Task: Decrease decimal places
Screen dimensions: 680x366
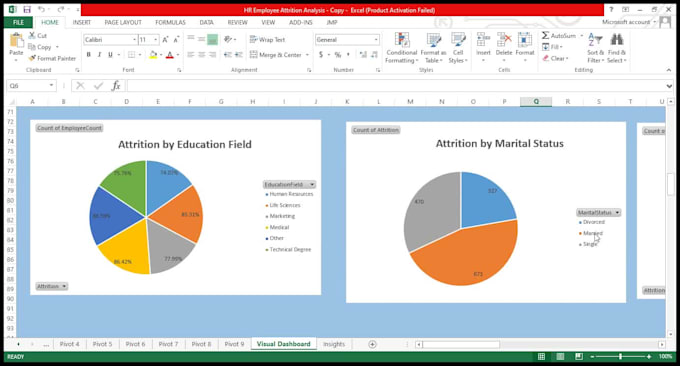Action: pos(374,55)
